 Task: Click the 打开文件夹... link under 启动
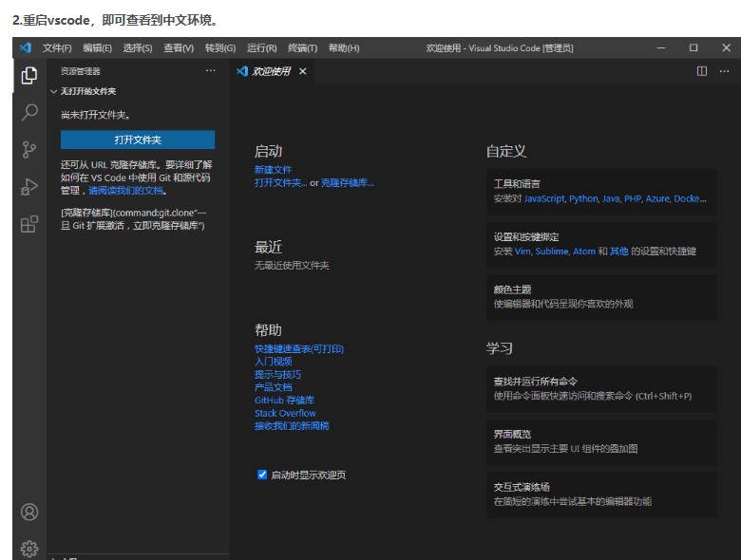pos(280,183)
